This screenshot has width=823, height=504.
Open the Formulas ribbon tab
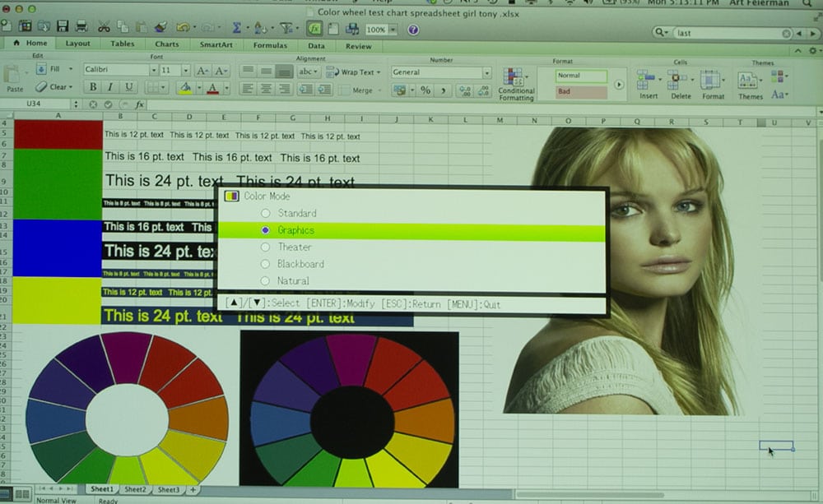tap(270, 45)
